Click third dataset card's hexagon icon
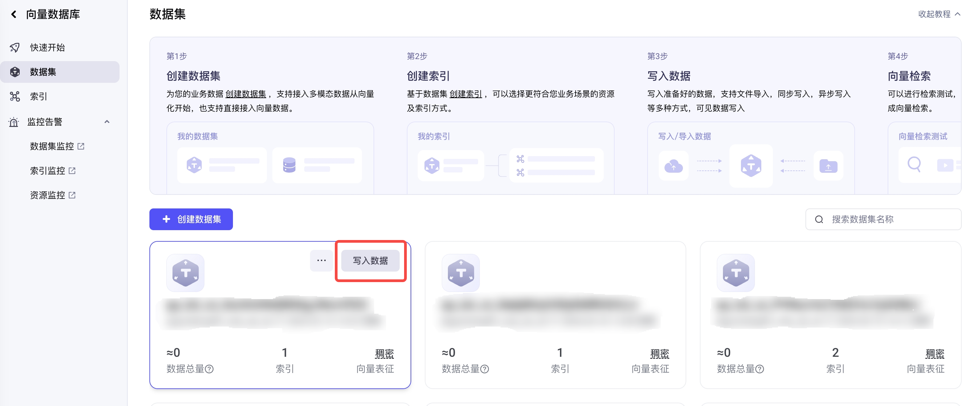This screenshot has height=406, width=980. pos(736,273)
